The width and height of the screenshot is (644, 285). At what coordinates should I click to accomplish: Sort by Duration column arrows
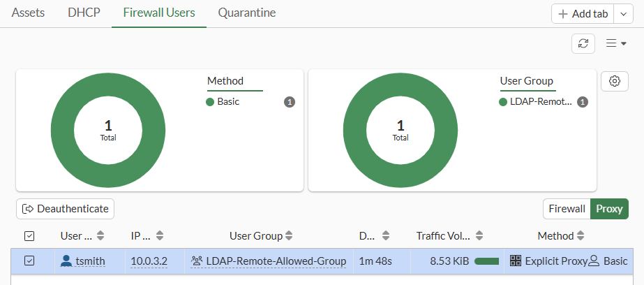point(386,236)
